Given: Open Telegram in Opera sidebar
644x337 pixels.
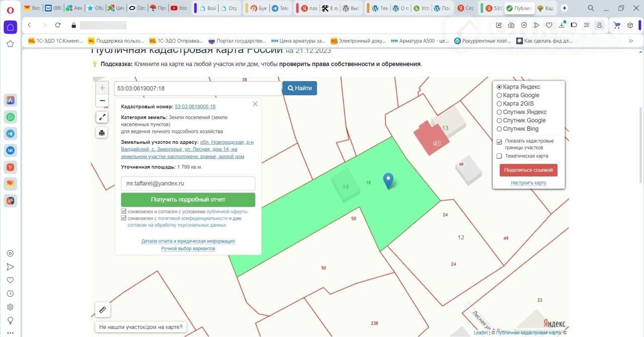Looking at the screenshot, I should tap(10, 133).
